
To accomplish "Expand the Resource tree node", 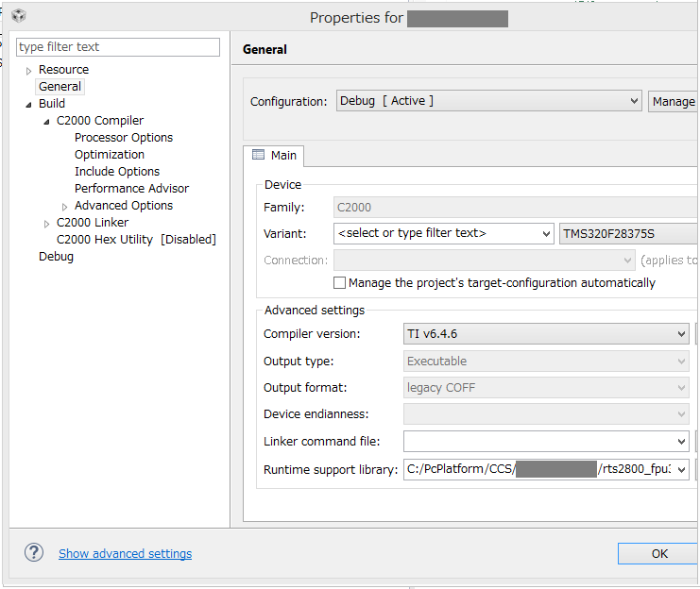I will click(28, 71).
